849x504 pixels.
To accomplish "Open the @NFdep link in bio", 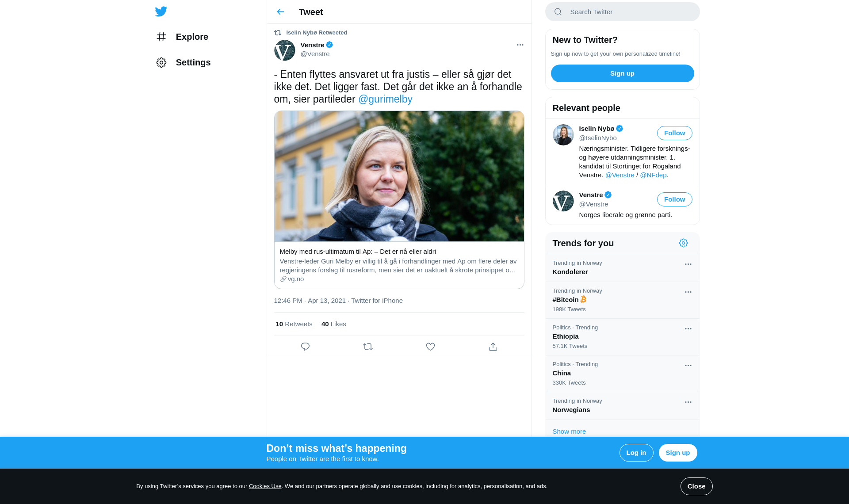I will (653, 175).
